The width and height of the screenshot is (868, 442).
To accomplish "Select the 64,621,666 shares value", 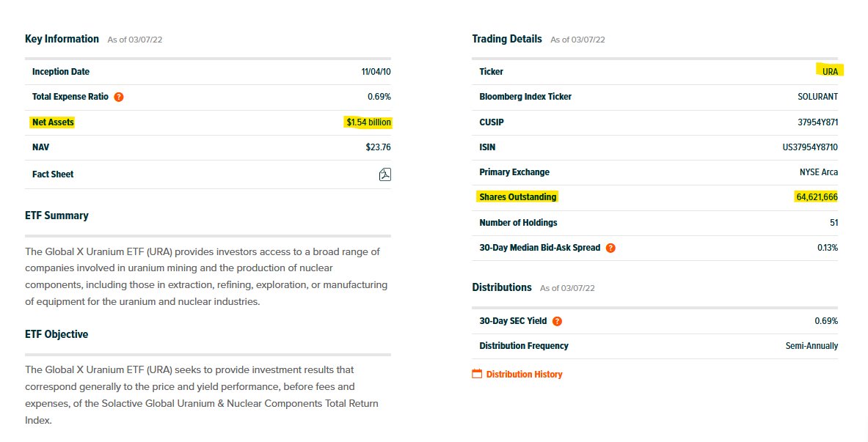I will [817, 197].
